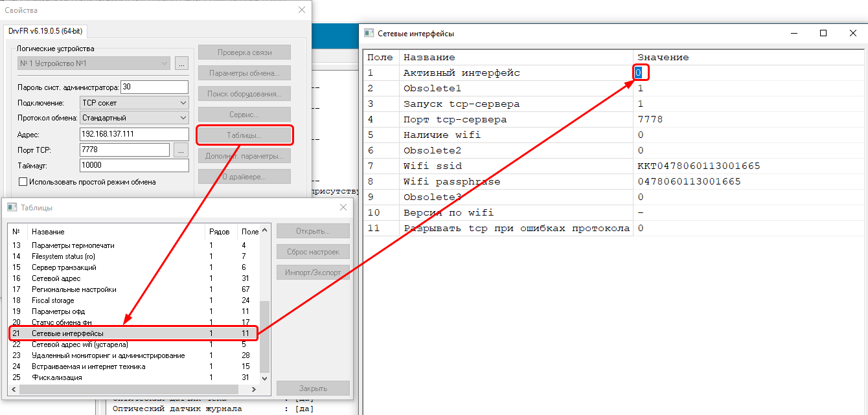Open the Сетевые интерфейсы window system icon

coord(369,33)
